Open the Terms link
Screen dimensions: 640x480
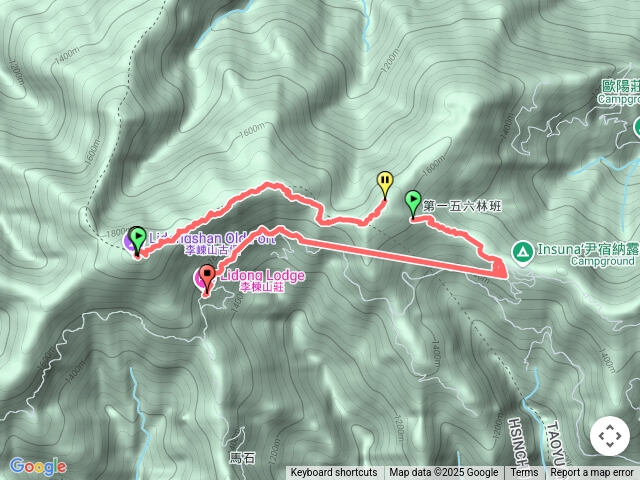524,473
